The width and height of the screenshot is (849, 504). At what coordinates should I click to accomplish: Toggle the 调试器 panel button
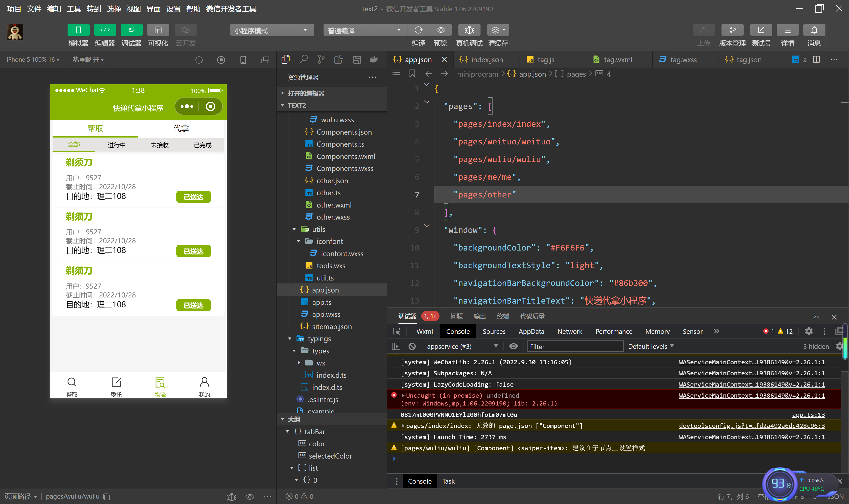[x=131, y=30]
